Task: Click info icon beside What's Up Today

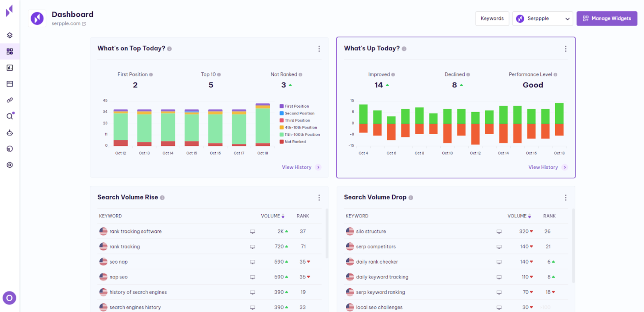Action: (x=404, y=49)
